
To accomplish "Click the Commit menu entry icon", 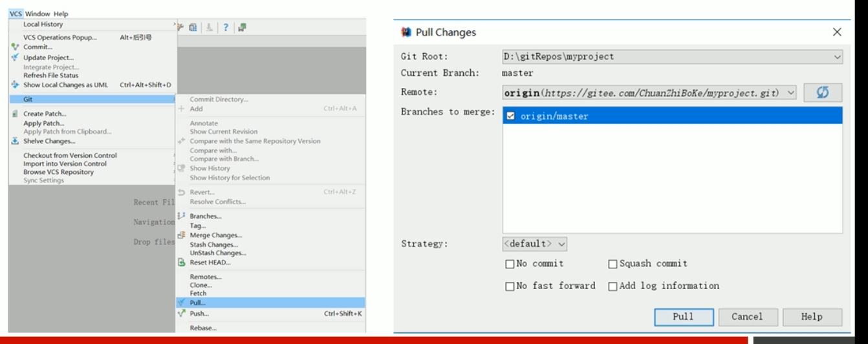I will pyautogui.click(x=16, y=47).
